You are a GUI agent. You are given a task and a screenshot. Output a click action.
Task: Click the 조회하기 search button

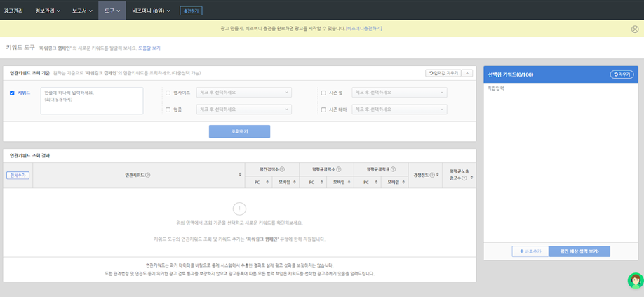pos(240,131)
